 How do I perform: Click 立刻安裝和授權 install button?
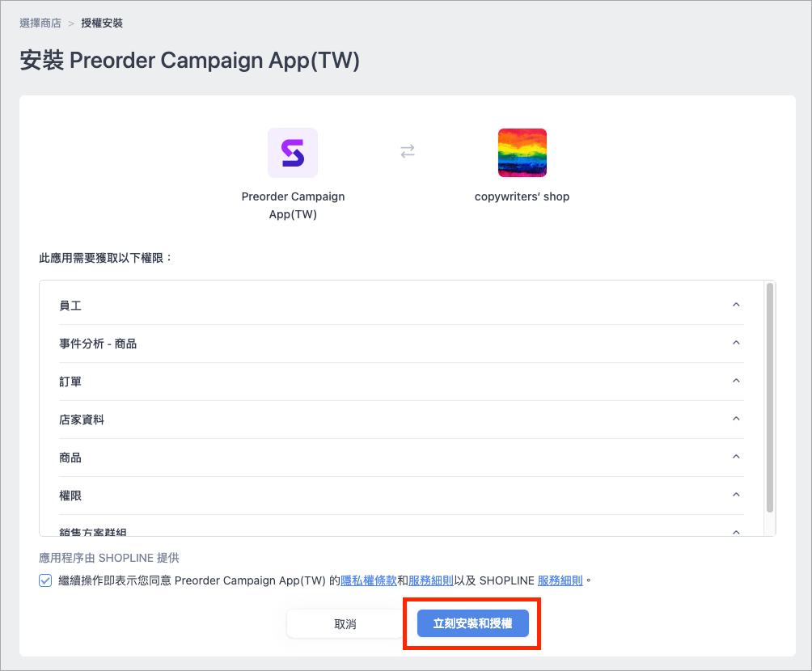pyautogui.click(x=473, y=623)
